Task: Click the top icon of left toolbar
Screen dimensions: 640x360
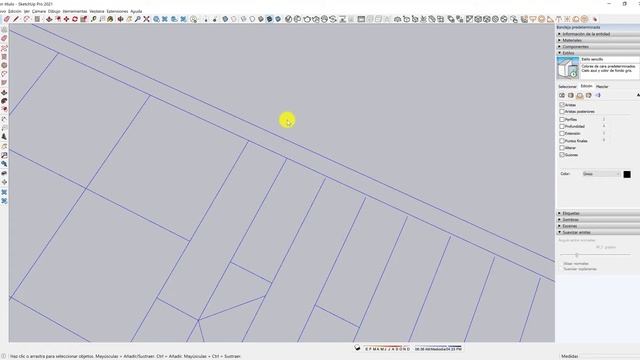Action: click(x=4, y=30)
